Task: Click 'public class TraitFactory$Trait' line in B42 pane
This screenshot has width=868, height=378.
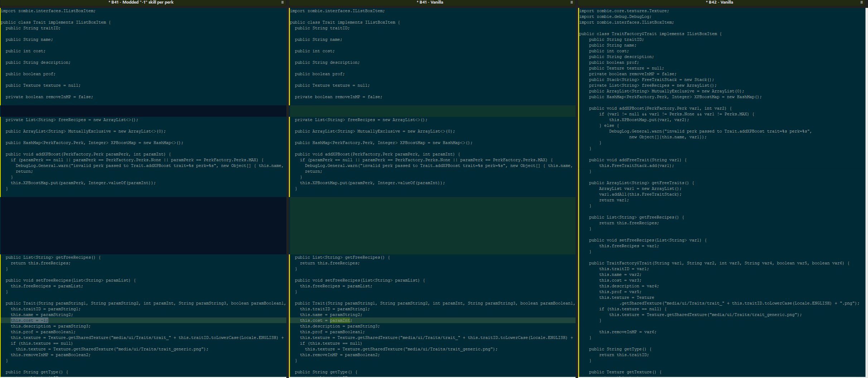Action: click(x=650, y=34)
